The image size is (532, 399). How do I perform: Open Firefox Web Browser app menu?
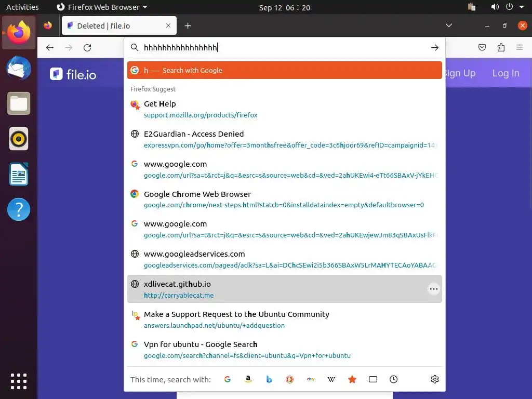point(102,7)
